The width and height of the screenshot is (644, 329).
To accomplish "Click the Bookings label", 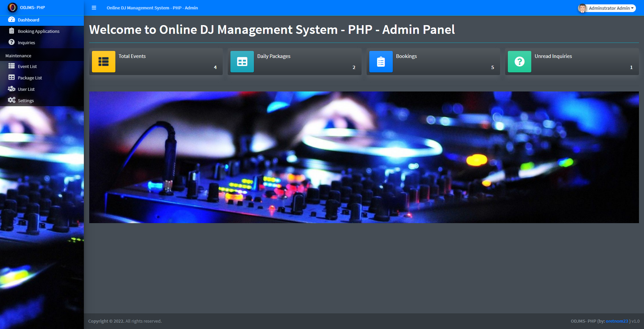I will (406, 56).
